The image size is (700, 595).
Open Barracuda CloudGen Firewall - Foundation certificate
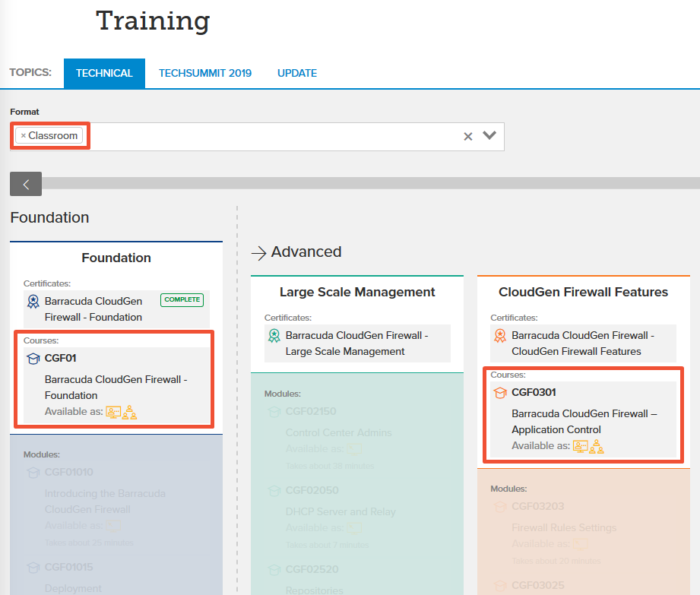(x=93, y=309)
